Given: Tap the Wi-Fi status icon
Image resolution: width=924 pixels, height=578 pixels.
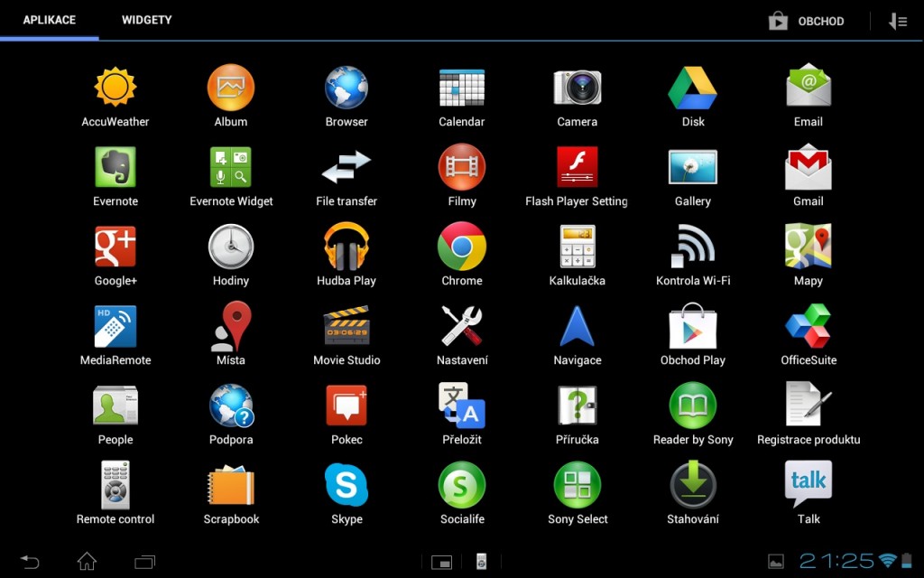Looking at the screenshot, I should tap(887, 560).
